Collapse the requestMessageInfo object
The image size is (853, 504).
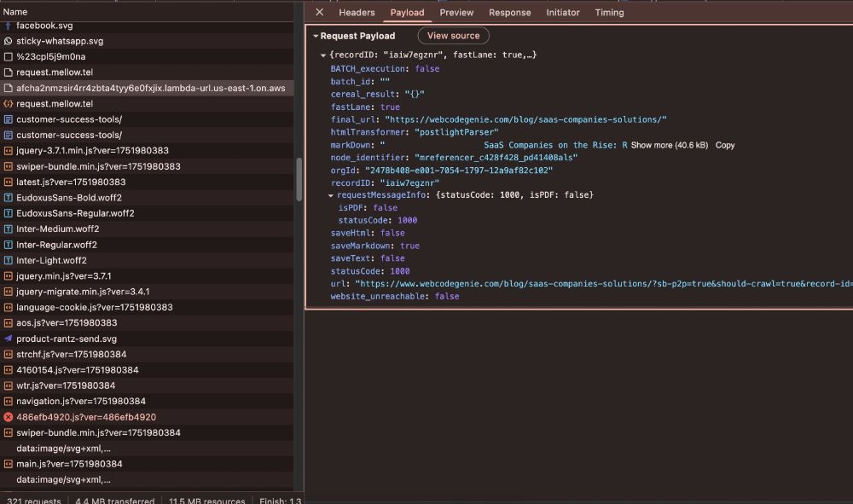(331, 195)
